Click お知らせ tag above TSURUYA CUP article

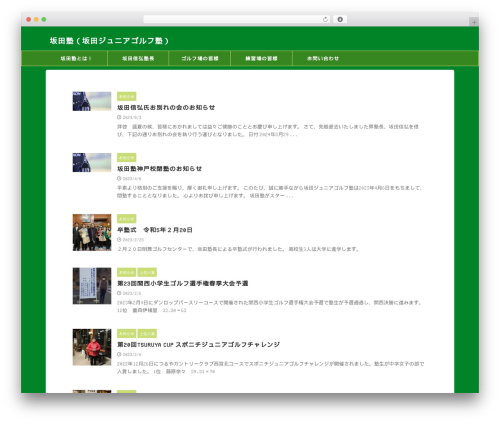(126, 334)
